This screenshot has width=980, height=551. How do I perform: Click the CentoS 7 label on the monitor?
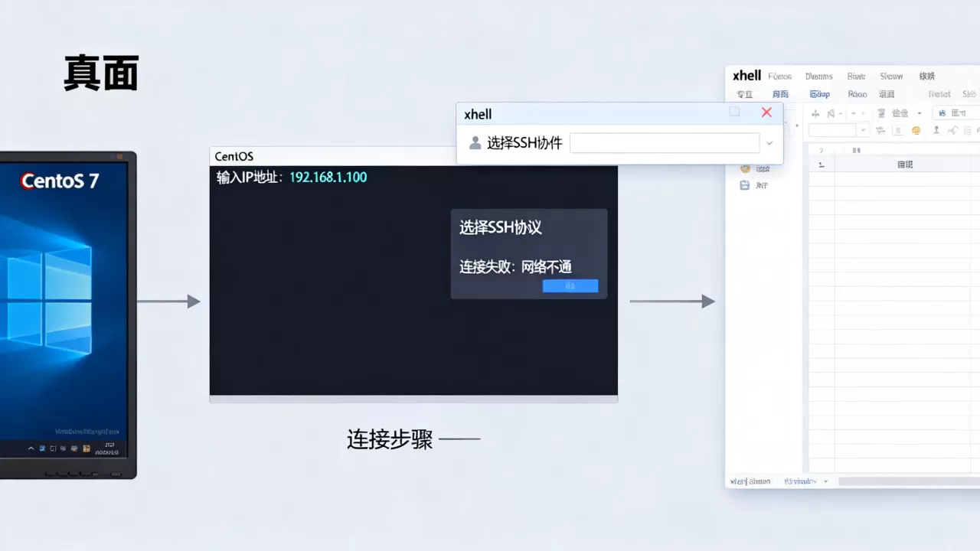coord(60,181)
